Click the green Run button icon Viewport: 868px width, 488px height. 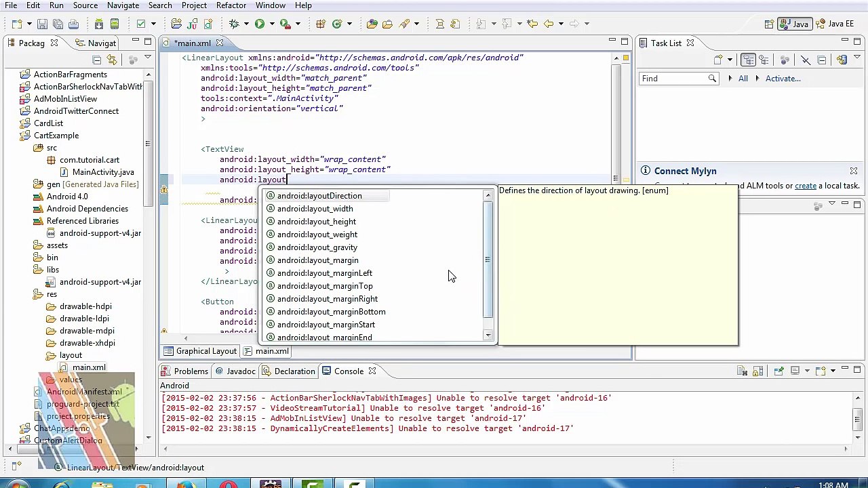tap(259, 24)
